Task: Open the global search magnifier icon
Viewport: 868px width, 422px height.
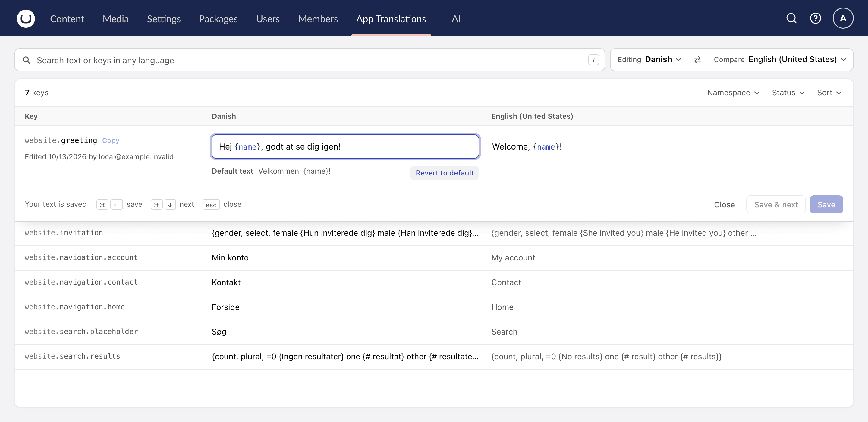Action: point(791,18)
